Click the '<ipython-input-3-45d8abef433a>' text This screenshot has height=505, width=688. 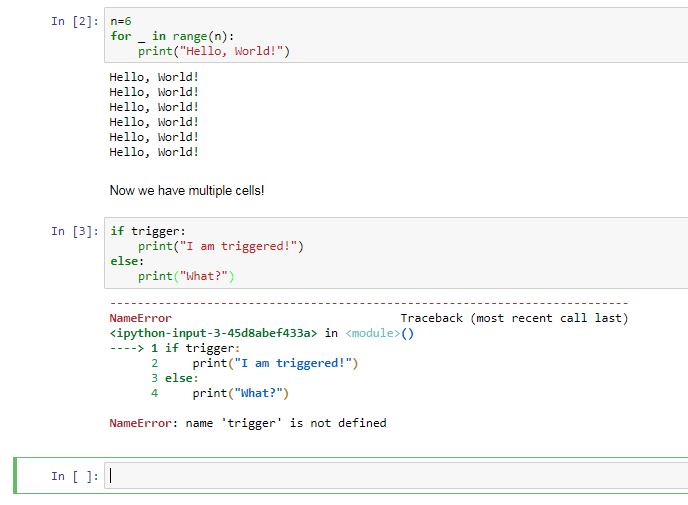pyautogui.click(x=213, y=333)
